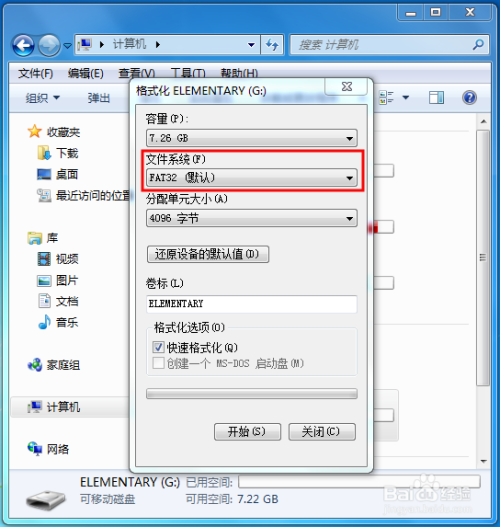Click the 还原设备的默认值 button

(208, 254)
